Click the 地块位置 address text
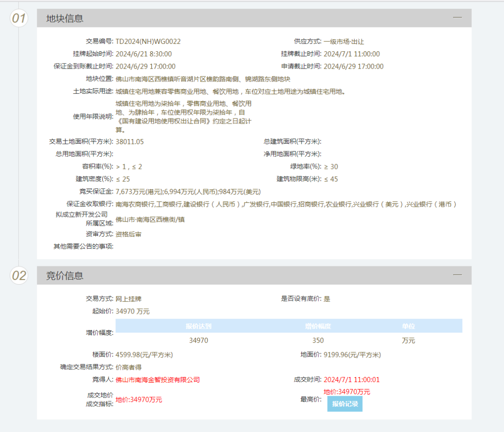Viewport: 504px width, 432px height. 203,79
